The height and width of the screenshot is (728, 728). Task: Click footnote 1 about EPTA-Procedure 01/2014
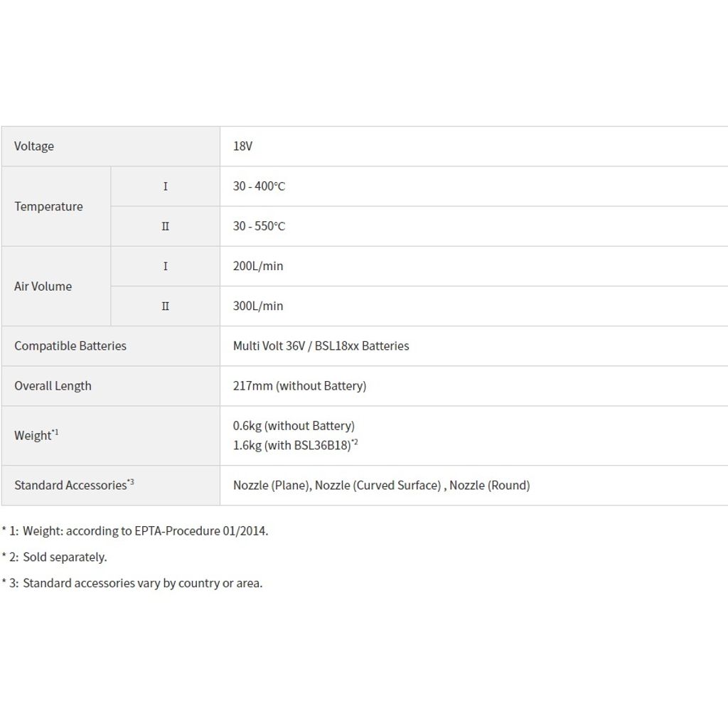click(x=135, y=530)
